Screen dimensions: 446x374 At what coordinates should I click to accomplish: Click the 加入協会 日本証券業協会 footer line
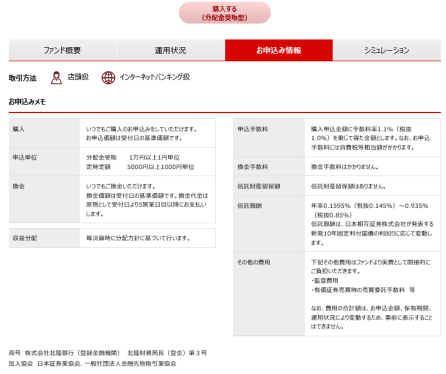pos(92,363)
